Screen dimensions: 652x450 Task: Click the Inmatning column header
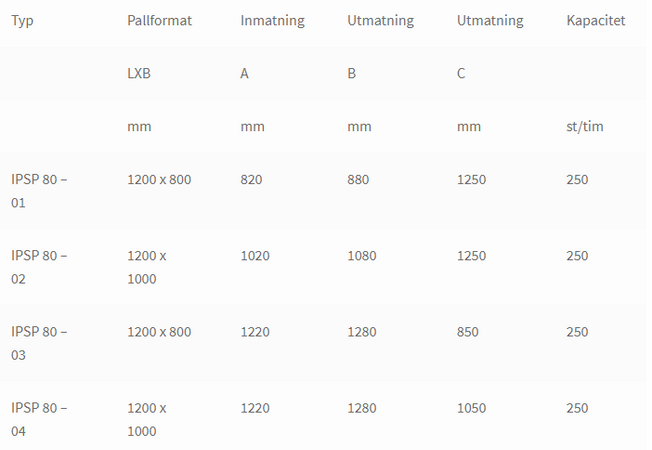272,21
